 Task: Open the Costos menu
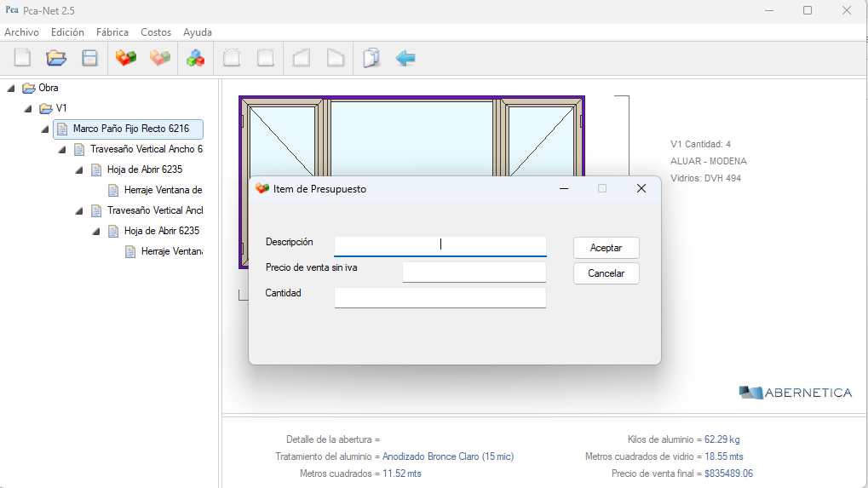156,32
